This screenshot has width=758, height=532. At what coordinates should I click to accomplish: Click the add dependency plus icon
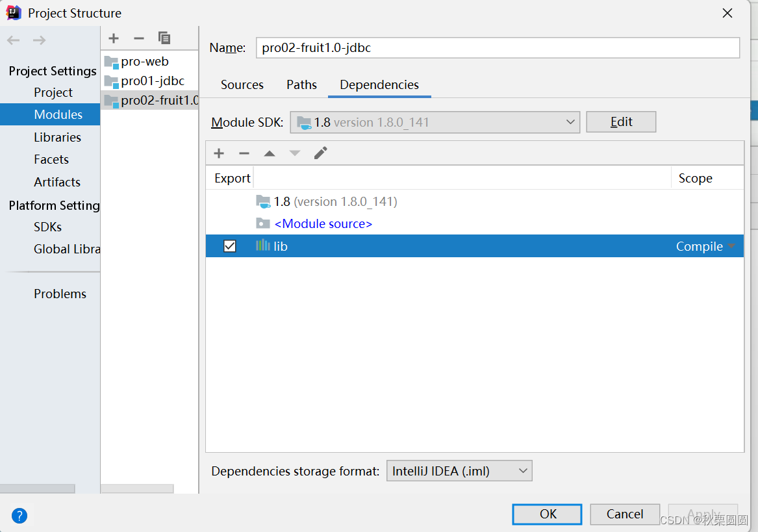click(x=219, y=153)
